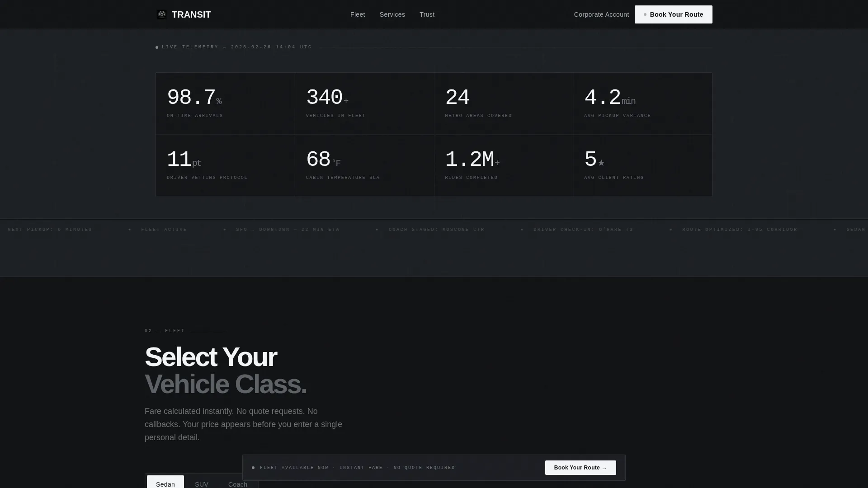Screen dimensions: 868x488
Task: Click ticker item SFO Downtown 22 min ETA
Action: coord(288,230)
